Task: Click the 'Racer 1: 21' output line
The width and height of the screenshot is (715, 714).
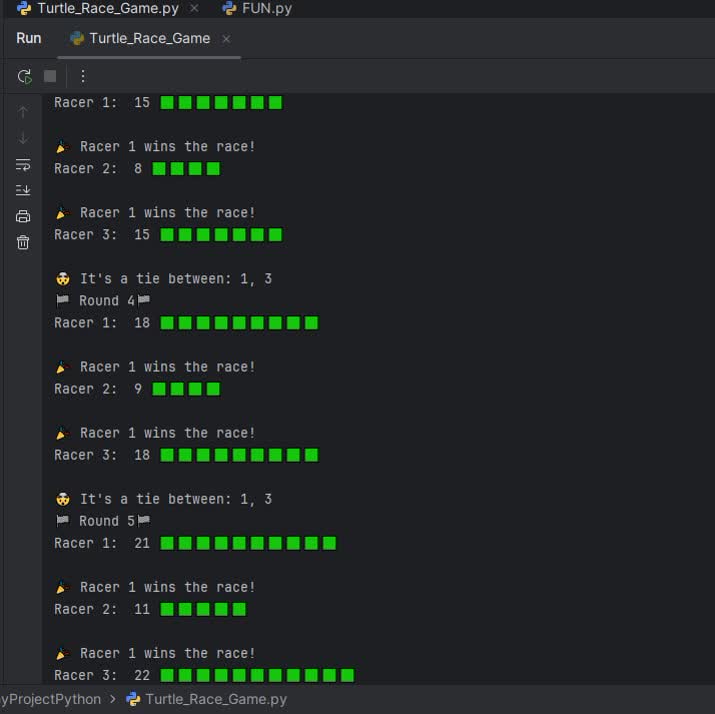Action: point(195,543)
